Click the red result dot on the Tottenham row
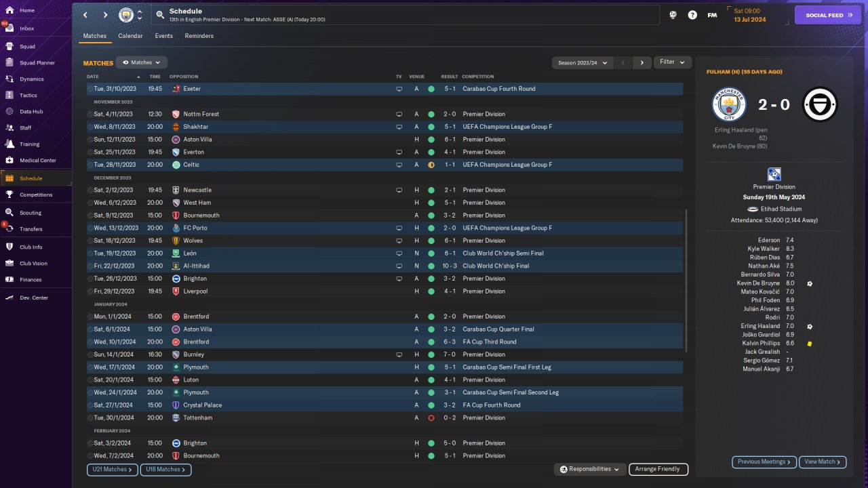Image resolution: width=868 pixels, height=488 pixels. click(431, 418)
